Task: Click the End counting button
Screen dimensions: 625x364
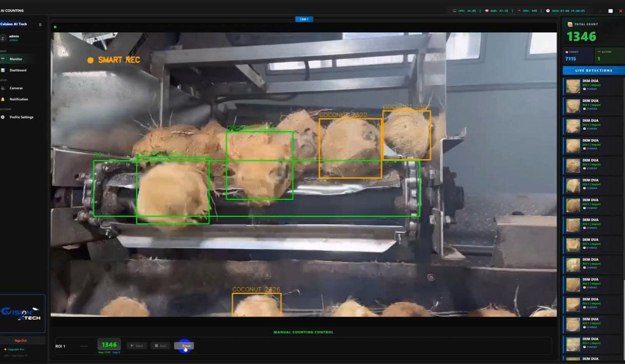Action: [160, 346]
